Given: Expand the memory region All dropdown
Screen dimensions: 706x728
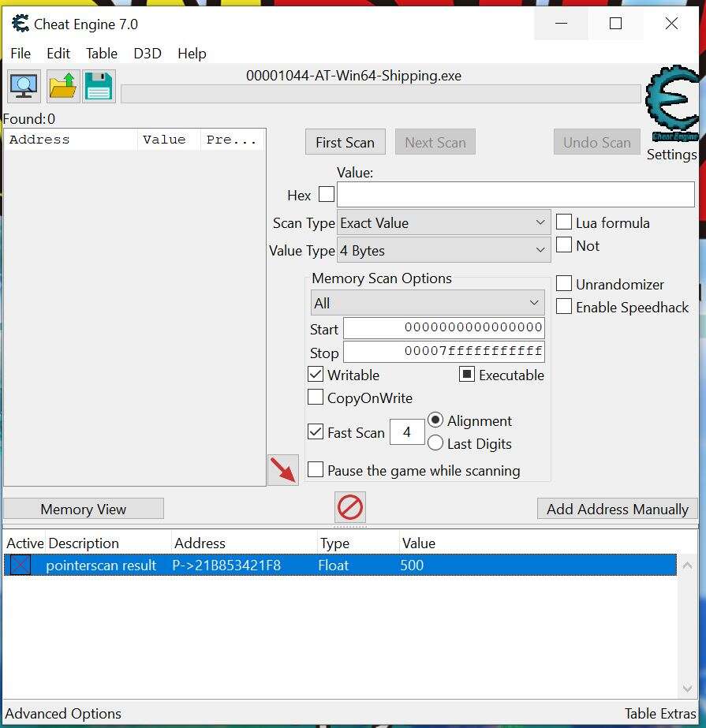Looking at the screenshot, I should click(x=427, y=303).
